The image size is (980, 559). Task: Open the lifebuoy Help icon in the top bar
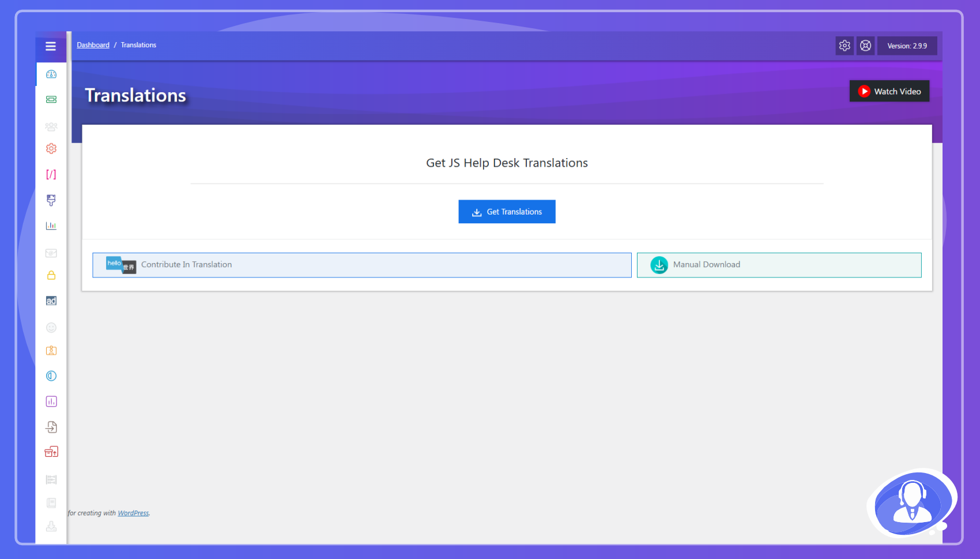click(x=865, y=46)
